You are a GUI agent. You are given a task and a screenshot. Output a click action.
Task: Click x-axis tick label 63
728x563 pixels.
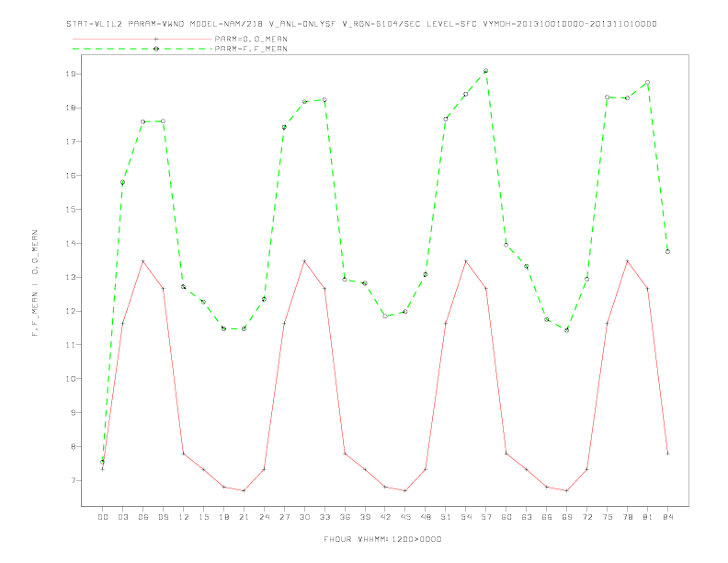tap(527, 517)
